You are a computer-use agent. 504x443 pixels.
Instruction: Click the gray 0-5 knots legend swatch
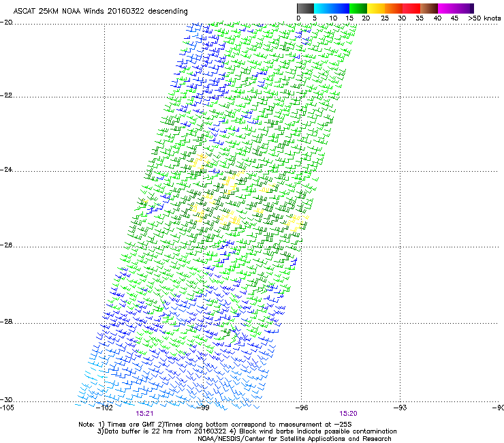pos(305,8)
